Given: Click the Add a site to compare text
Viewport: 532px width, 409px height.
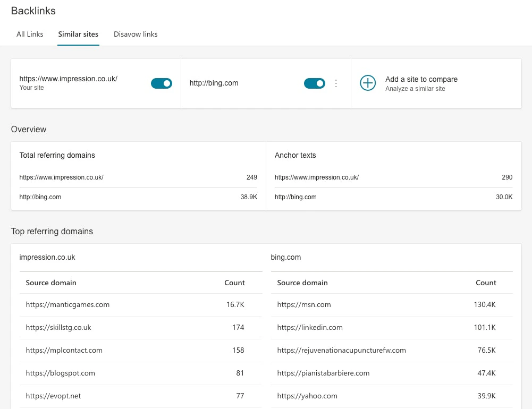Looking at the screenshot, I should [421, 79].
